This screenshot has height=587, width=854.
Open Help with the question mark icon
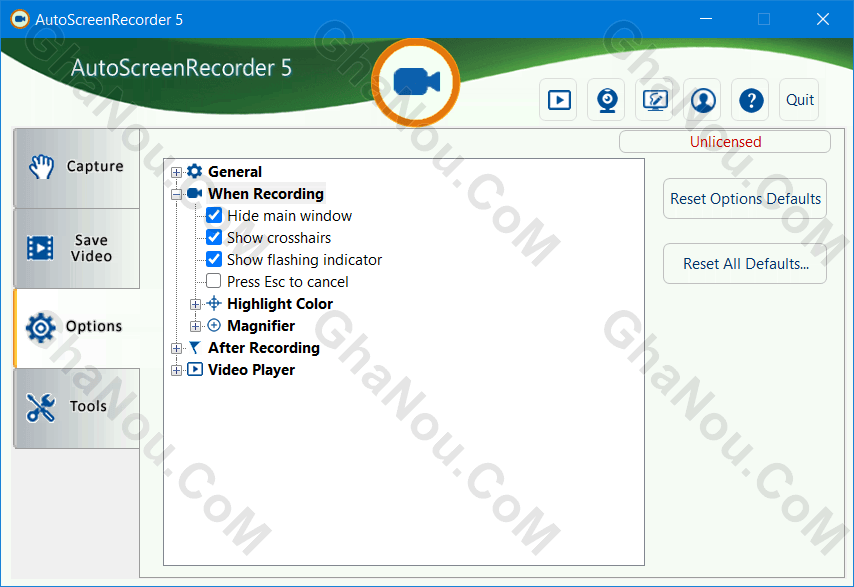(751, 100)
